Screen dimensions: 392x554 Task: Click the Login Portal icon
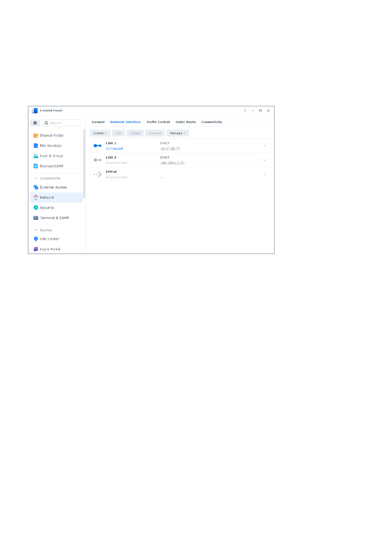(x=36, y=249)
